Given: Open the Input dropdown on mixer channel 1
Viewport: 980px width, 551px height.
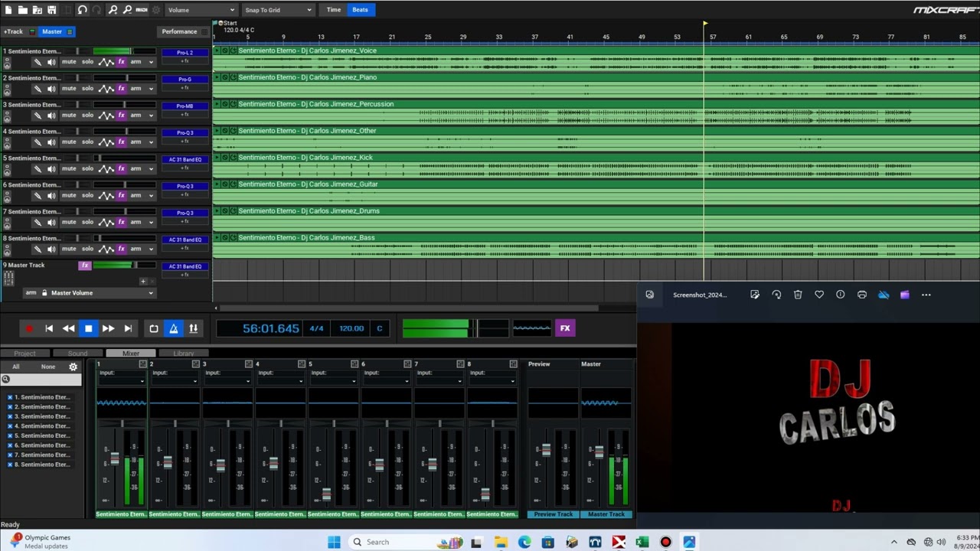Looking at the screenshot, I should (x=121, y=380).
